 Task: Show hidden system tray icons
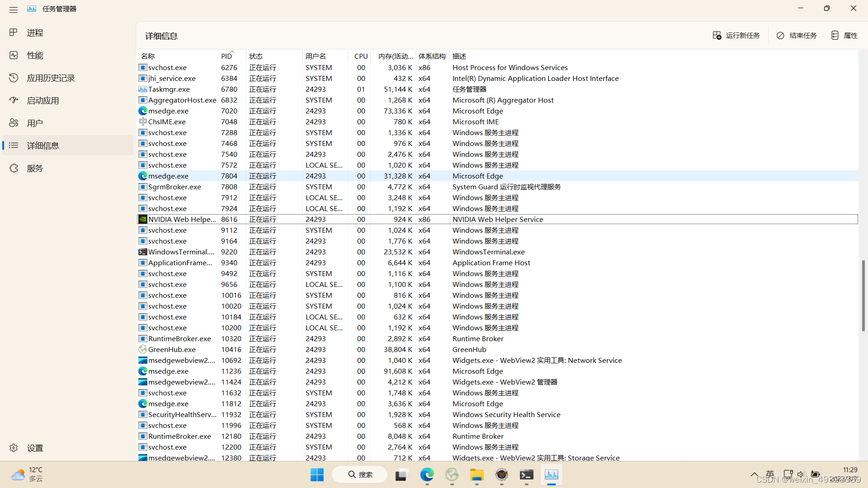click(x=754, y=474)
